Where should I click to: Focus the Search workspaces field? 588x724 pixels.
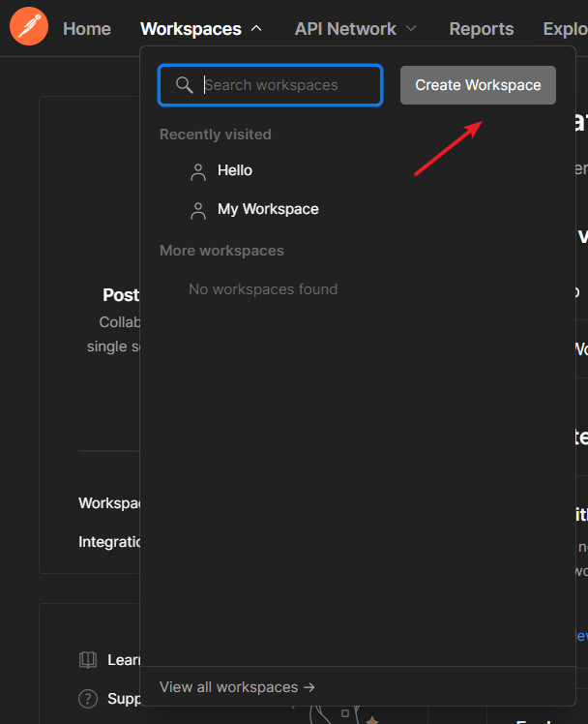coord(270,85)
